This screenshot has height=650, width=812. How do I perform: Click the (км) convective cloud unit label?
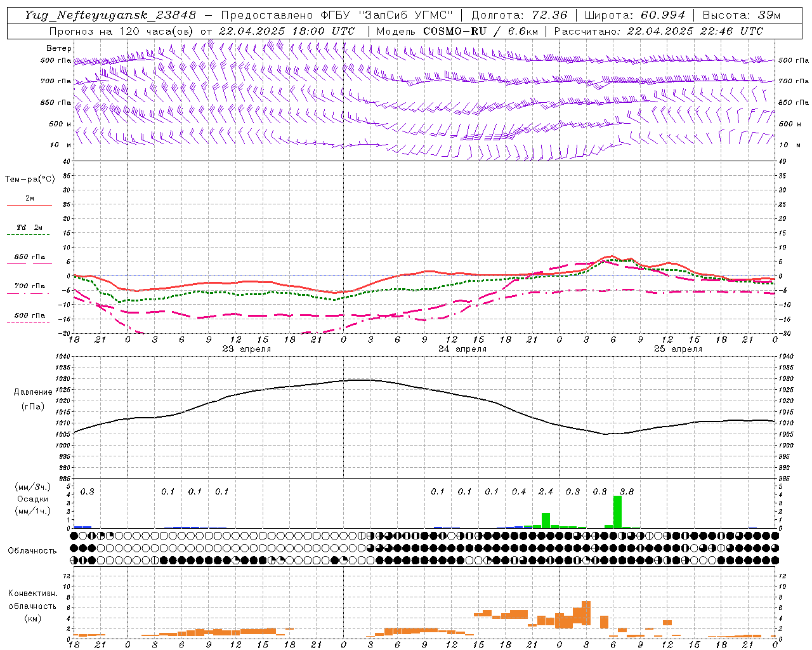33,618
